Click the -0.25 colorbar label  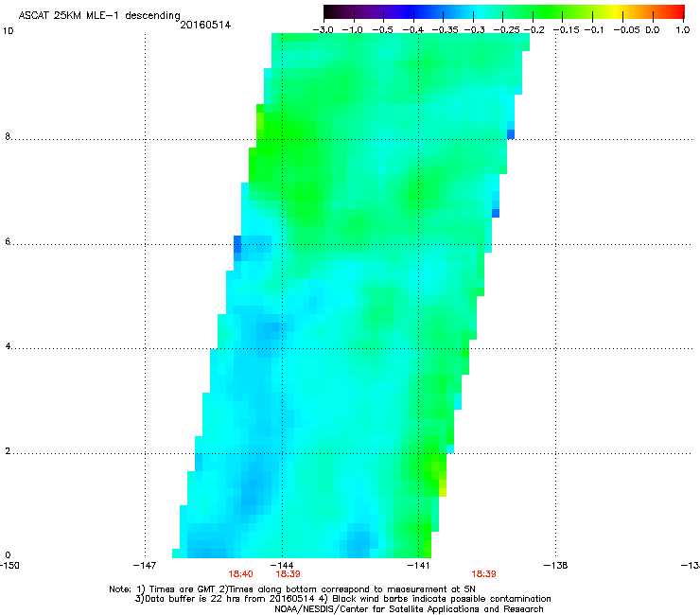tap(507, 30)
